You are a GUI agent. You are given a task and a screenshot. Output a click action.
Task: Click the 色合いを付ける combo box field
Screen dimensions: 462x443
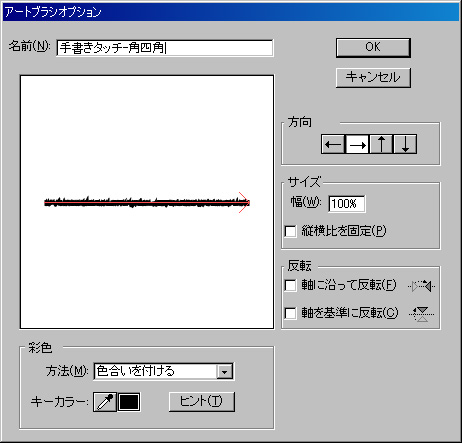click(x=164, y=372)
